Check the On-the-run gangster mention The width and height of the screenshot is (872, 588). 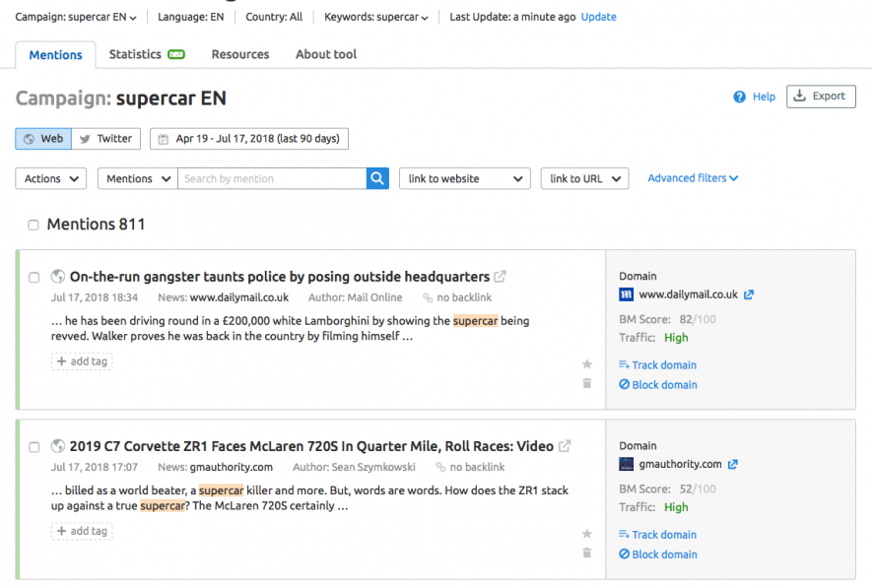(x=34, y=278)
